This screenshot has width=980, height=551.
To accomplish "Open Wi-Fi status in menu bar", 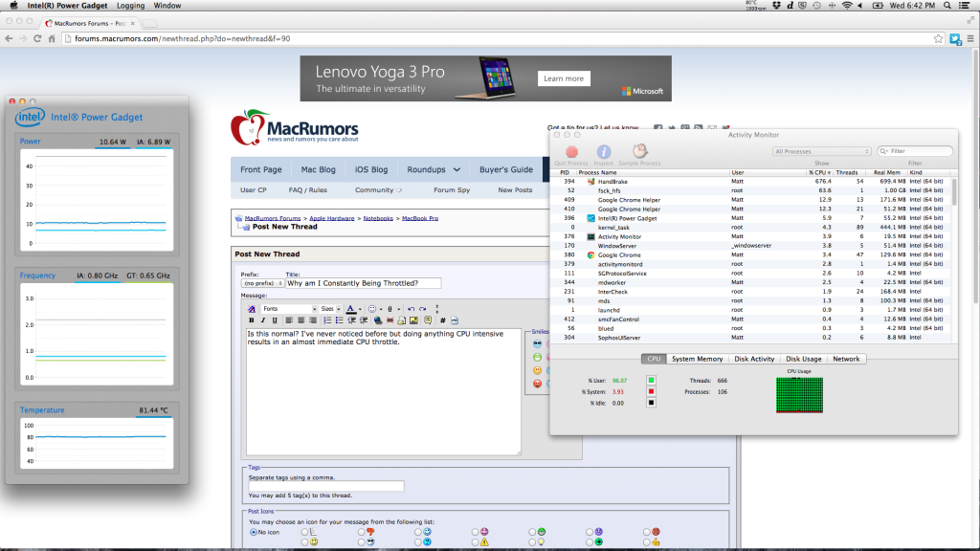I will (x=847, y=6).
